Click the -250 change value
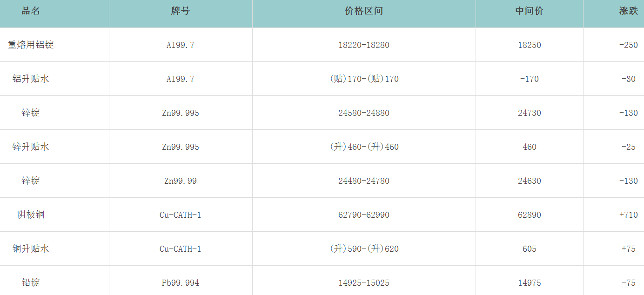644x295 pixels. [628, 45]
